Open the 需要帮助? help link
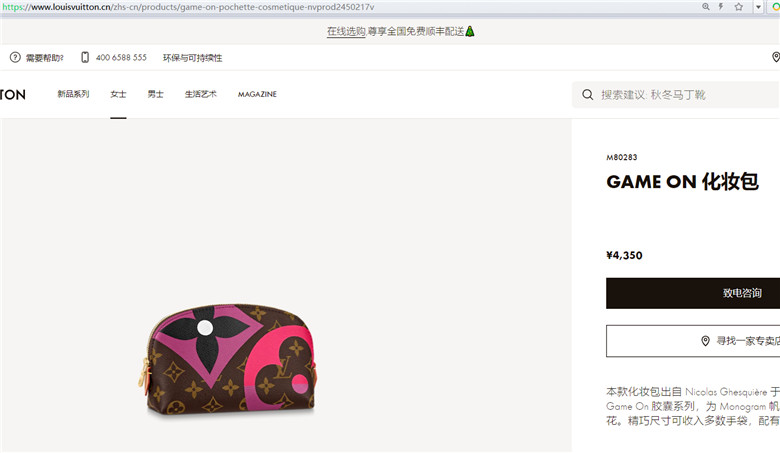This screenshot has width=780, height=453. (x=45, y=58)
